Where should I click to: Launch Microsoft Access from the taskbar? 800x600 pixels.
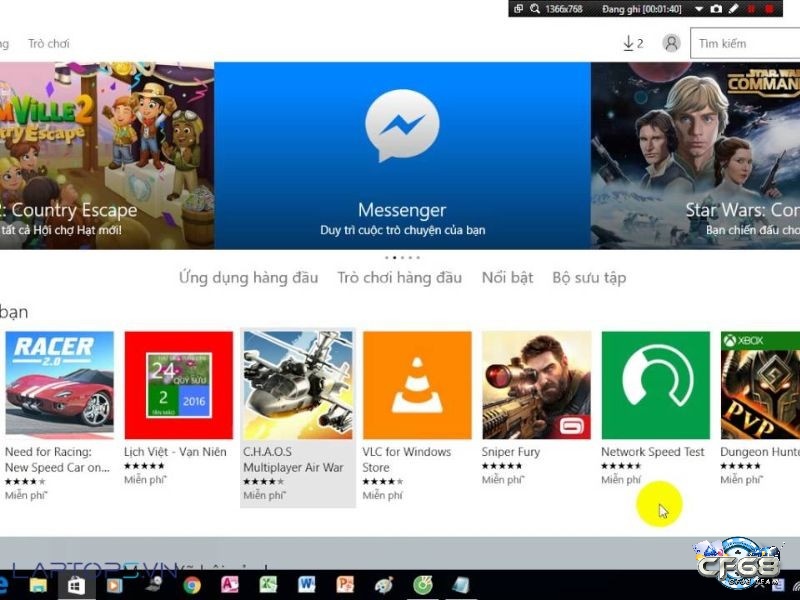point(230,585)
